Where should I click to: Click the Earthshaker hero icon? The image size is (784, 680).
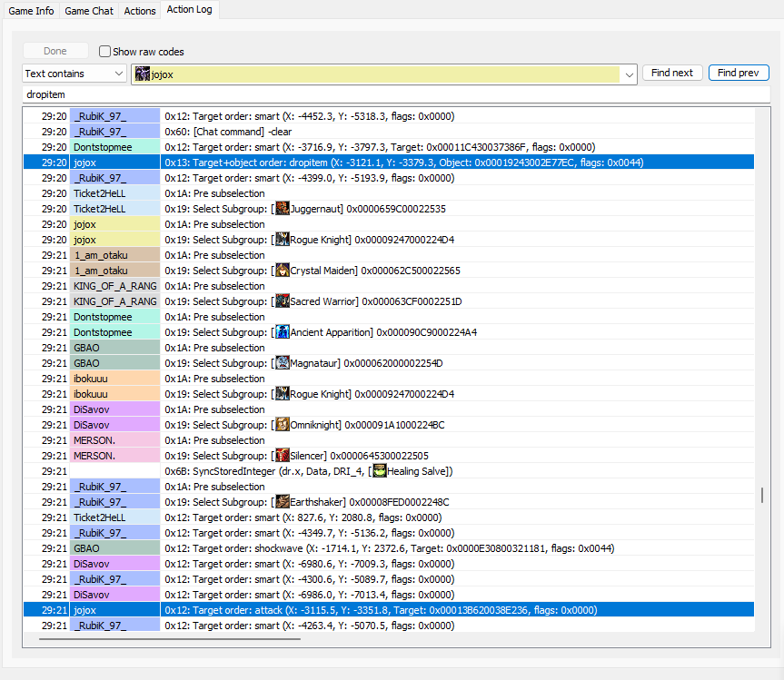tap(283, 502)
